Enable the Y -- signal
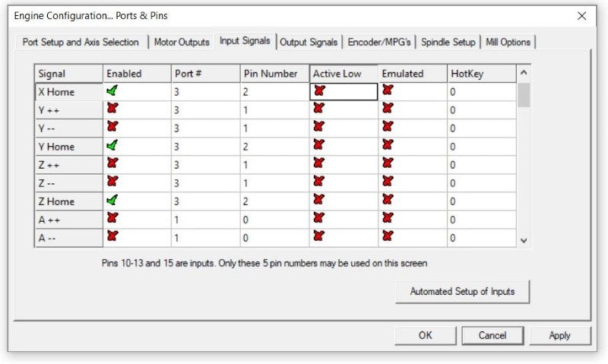Viewport: 608px width, 364px height. click(x=112, y=127)
